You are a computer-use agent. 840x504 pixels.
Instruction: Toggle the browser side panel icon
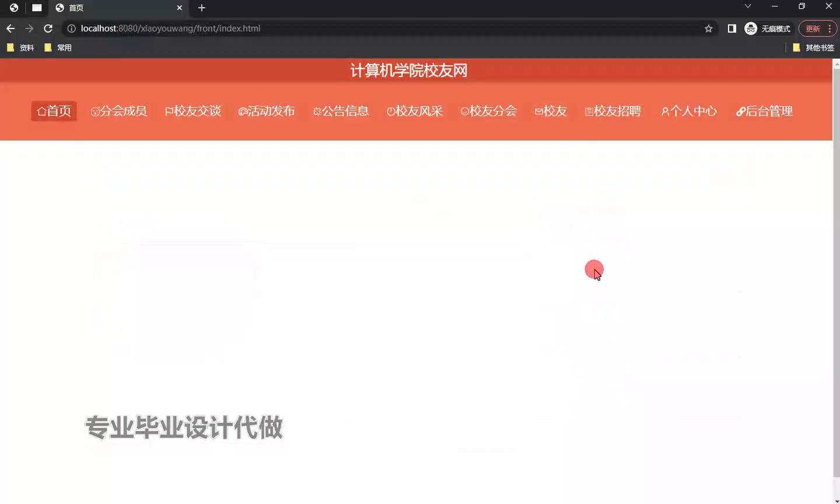click(x=731, y=29)
